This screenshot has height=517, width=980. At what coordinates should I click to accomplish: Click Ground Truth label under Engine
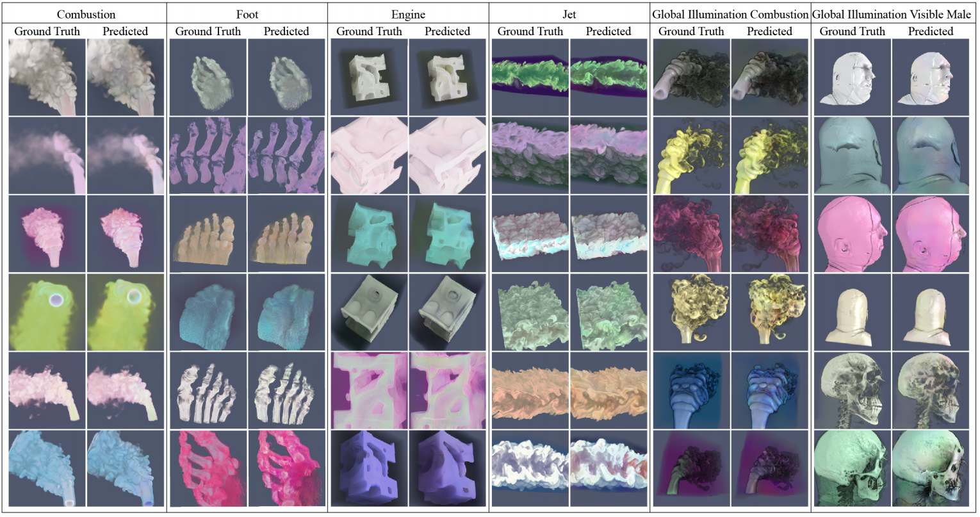tap(370, 31)
